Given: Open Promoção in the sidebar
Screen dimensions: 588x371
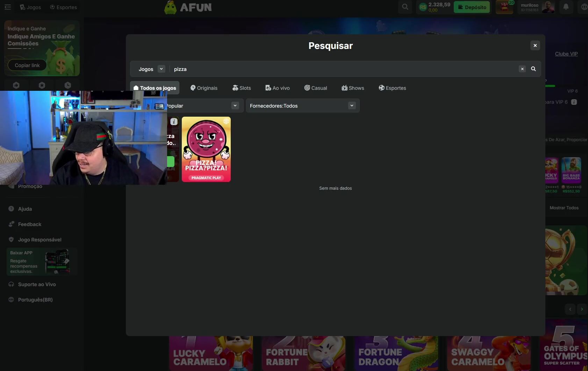Looking at the screenshot, I should 30,186.
